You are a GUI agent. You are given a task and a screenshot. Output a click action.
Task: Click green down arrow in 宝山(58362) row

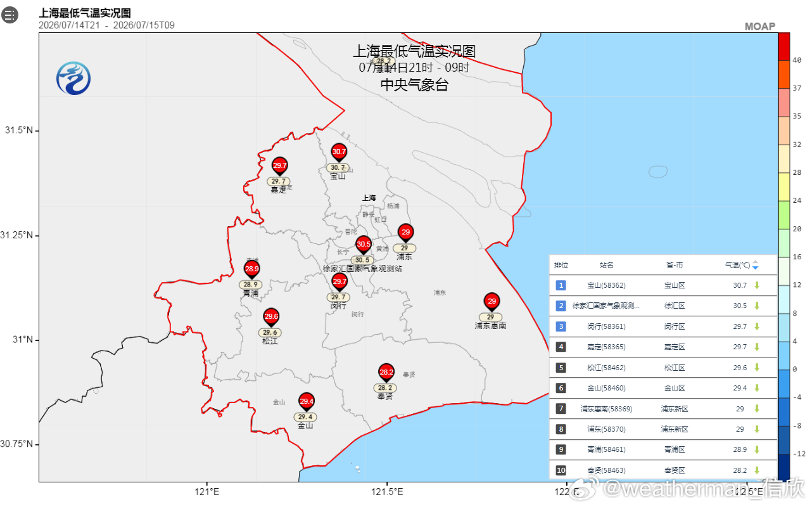click(756, 285)
